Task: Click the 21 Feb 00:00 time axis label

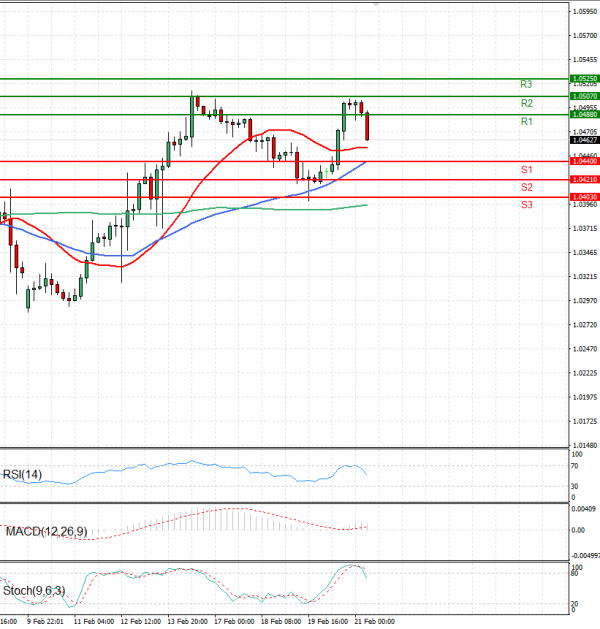Action: pos(378,621)
